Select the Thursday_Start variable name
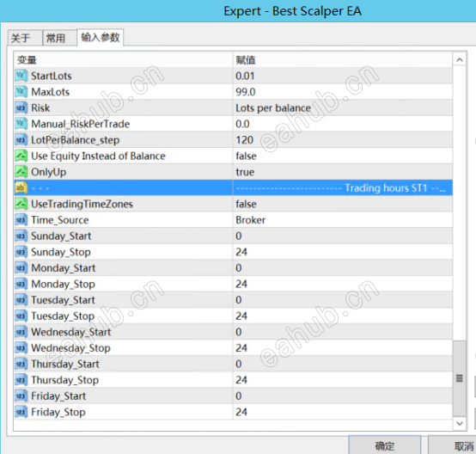 click(65, 364)
